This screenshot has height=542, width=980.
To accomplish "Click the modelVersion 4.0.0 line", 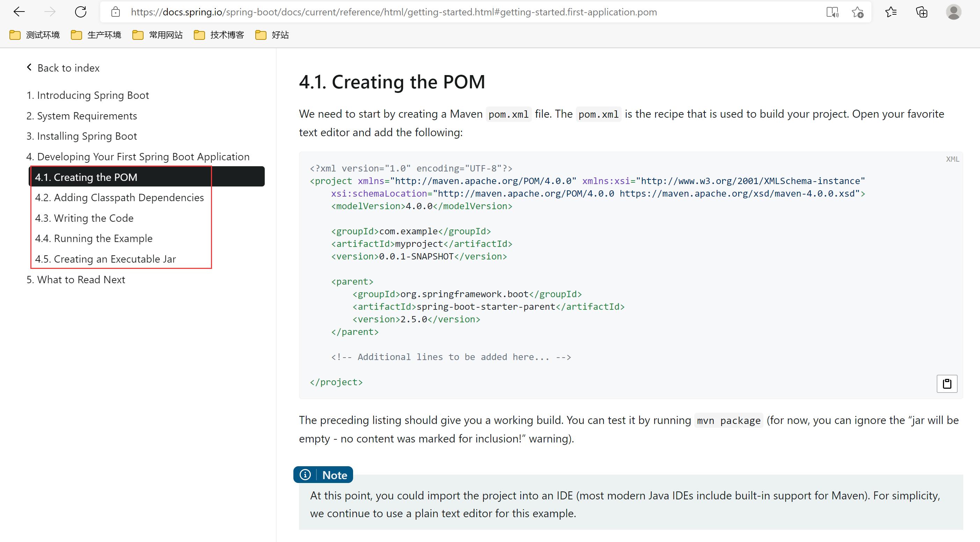I will [x=422, y=206].
